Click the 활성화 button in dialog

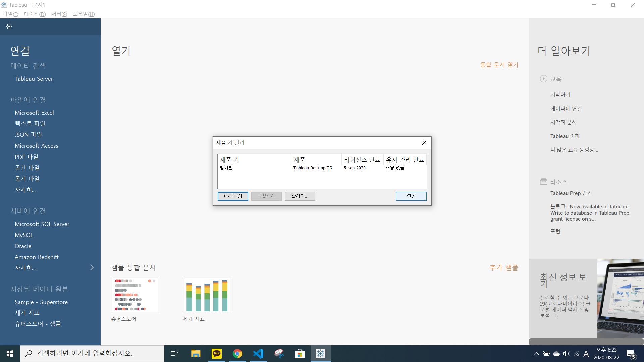[x=300, y=196]
